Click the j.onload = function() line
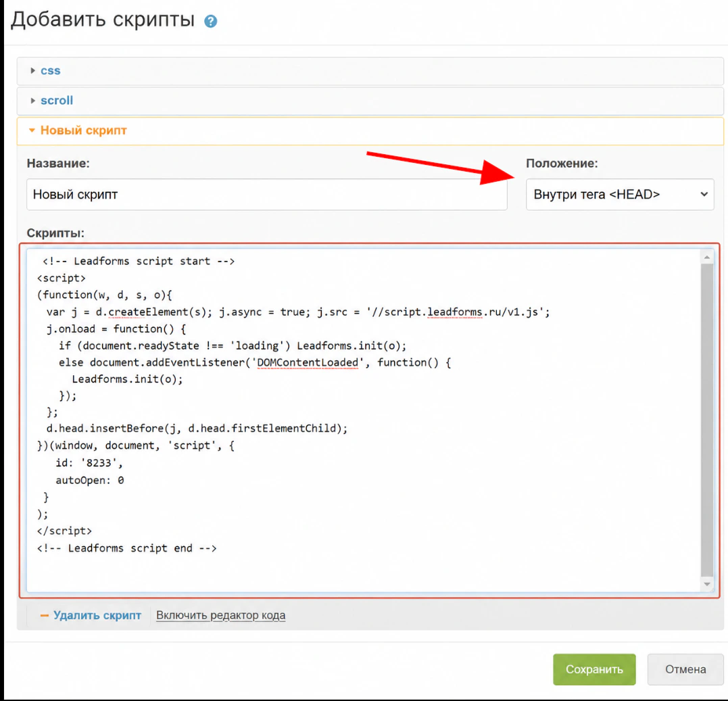Viewport: 728px width, 701px height. click(x=116, y=329)
